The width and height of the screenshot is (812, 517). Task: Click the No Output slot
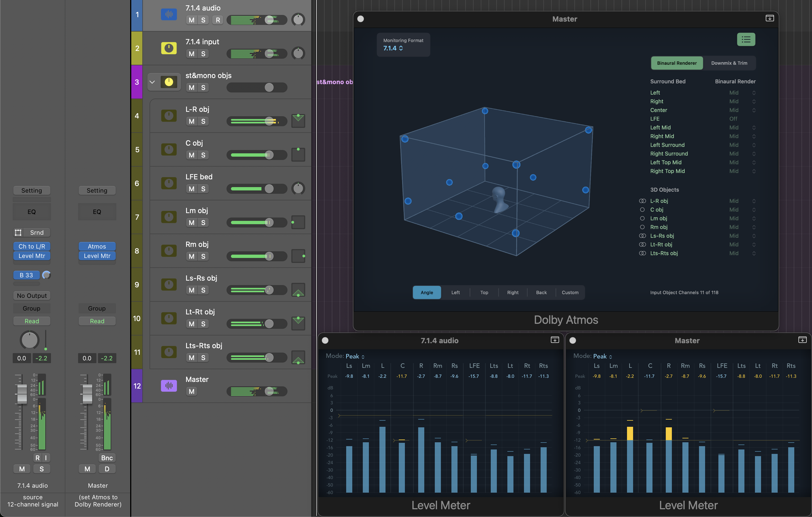coord(32,296)
